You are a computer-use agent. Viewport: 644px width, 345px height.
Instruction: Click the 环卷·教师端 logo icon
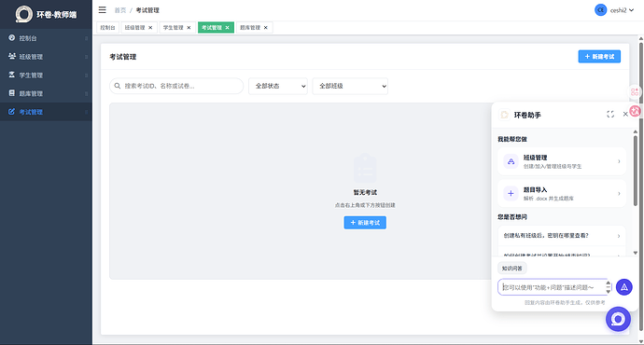coord(23,14)
